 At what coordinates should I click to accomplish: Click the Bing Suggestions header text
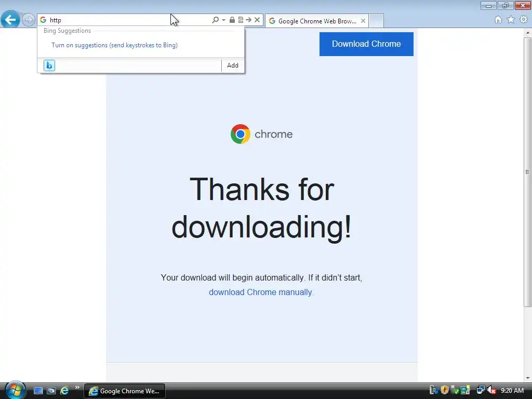(67, 31)
